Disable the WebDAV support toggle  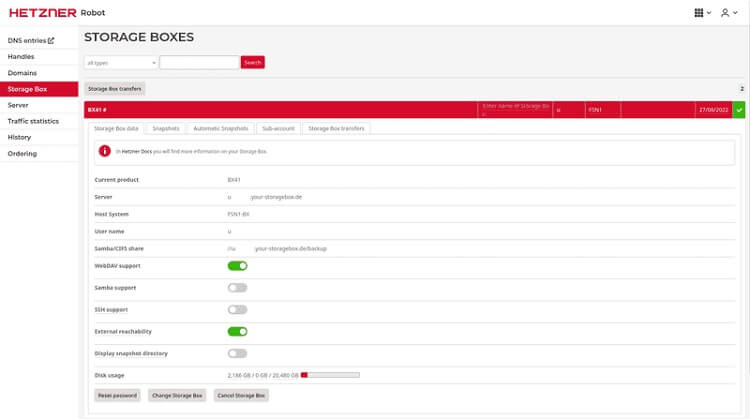coord(237,266)
